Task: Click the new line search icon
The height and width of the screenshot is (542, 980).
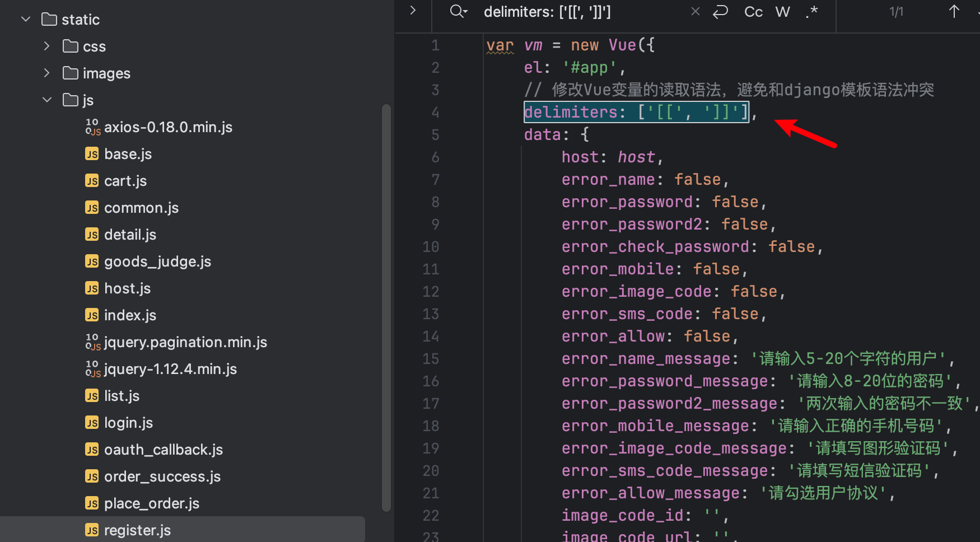Action: tap(720, 11)
